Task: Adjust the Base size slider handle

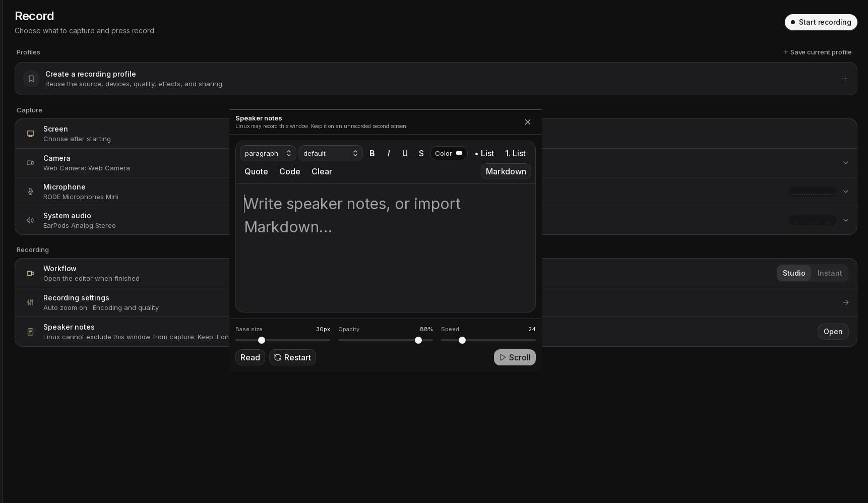Action: click(x=262, y=340)
